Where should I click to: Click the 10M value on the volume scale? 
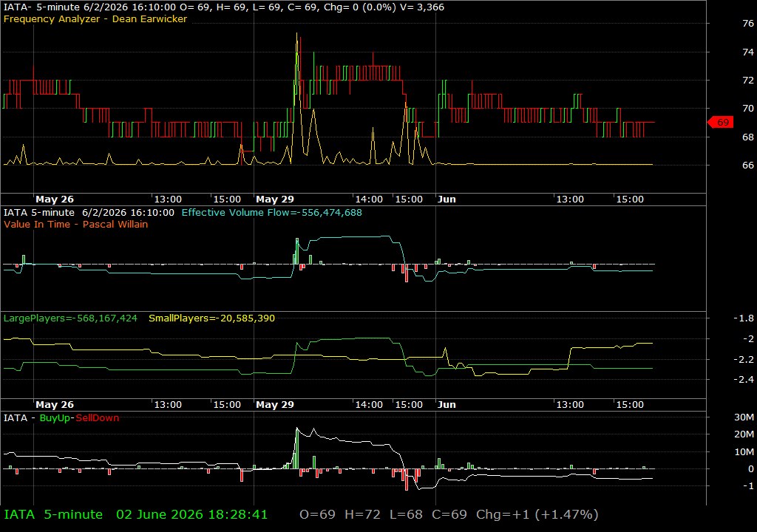pyautogui.click(x=744, y=451)
